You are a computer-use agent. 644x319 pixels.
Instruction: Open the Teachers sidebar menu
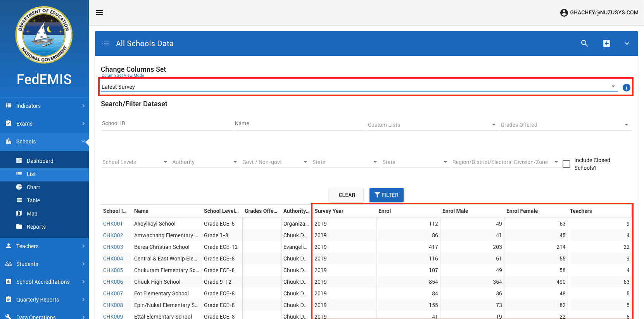click(44, 246)
